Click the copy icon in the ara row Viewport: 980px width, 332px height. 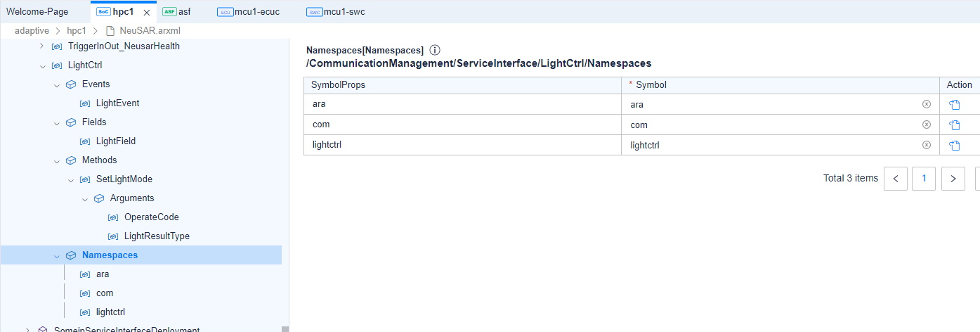pyautogui.click(x=954, y=105)
